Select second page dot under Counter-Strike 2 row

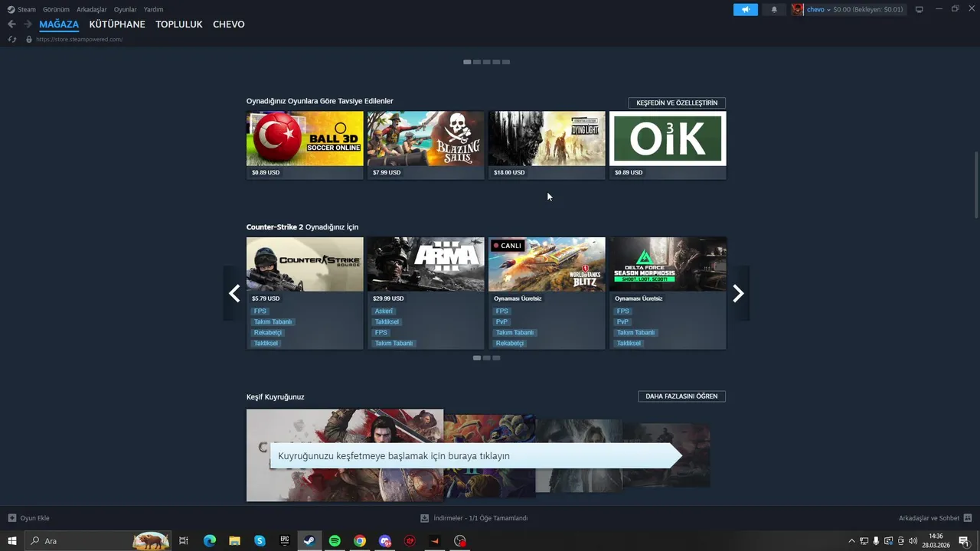[x=486, y=357]
